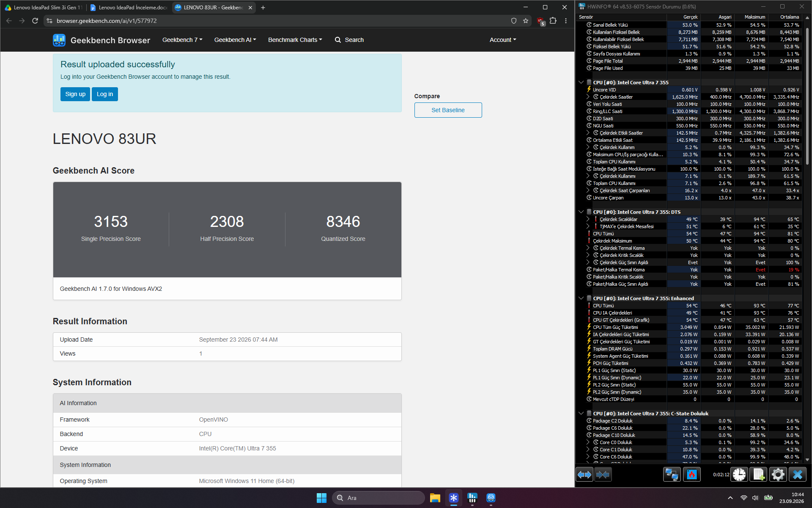This screenshot has height=508, width=812.
Task: Click the HWiNFO expand columns arrows button
Action: pyautogui.click(x=584, y=475)
